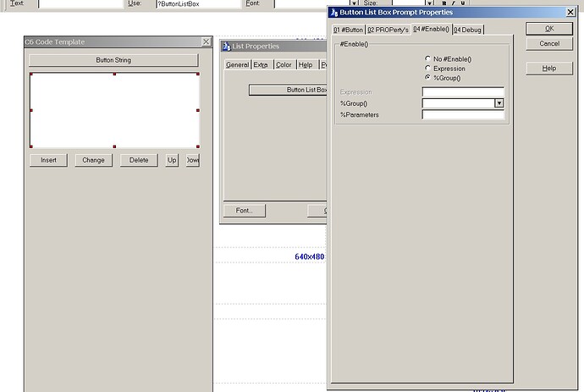Choose the Expression radio option

click(x=445, y=69)
